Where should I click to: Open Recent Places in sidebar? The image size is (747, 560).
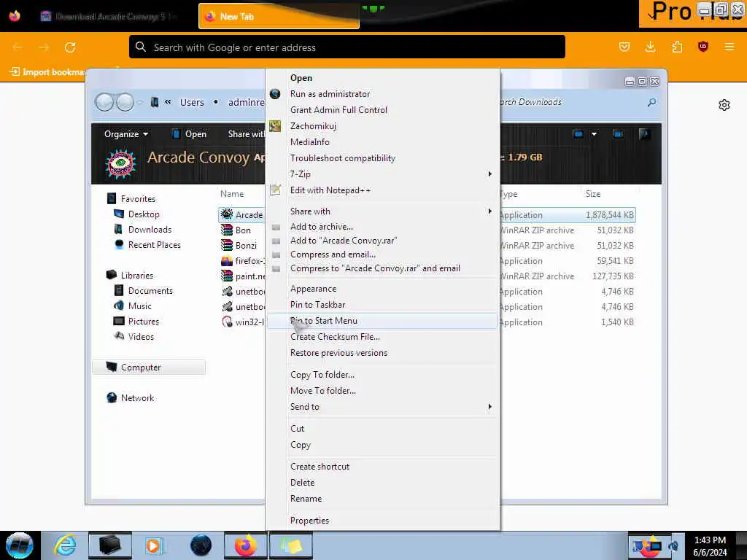[x=147, y=245]
